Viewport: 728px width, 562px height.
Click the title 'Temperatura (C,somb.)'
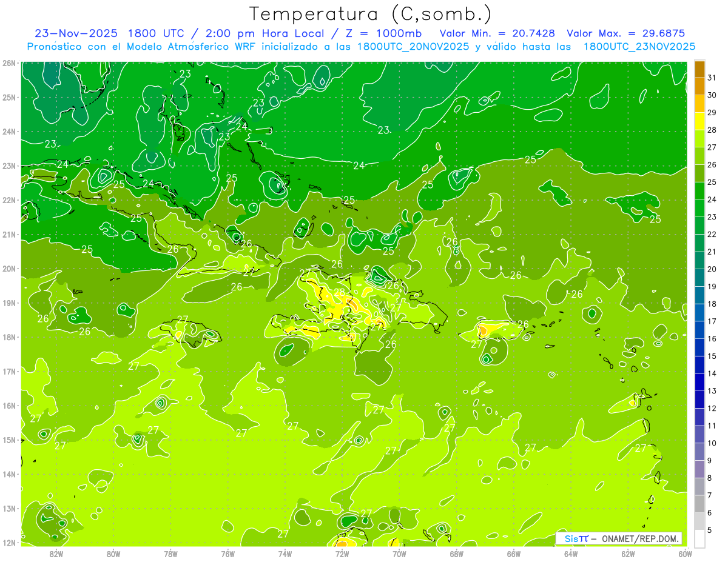point(370,14)
